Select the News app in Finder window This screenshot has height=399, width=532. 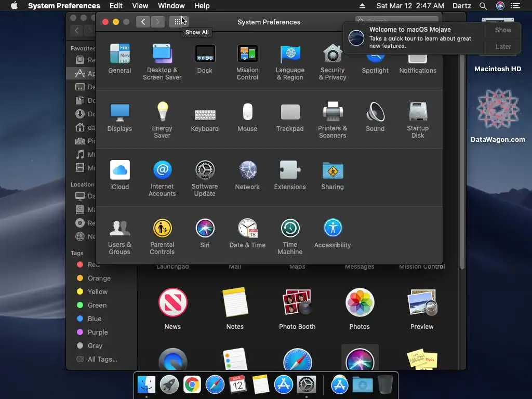172,309
